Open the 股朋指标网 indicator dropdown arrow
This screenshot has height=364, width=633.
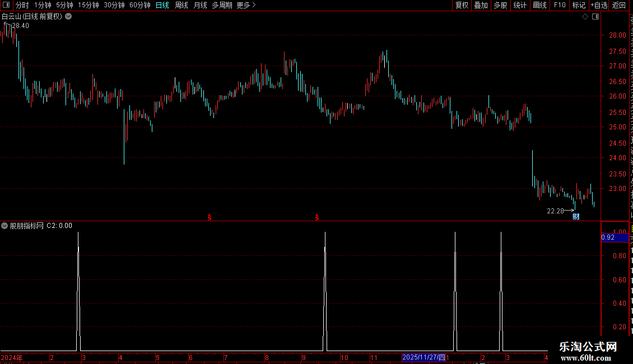click(x=4, y=226)
